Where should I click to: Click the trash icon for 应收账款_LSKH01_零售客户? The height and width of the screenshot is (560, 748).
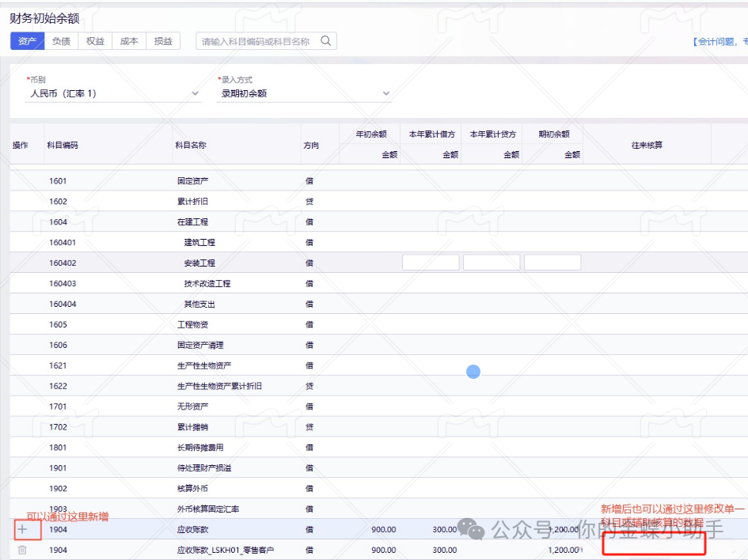[22, 550]
